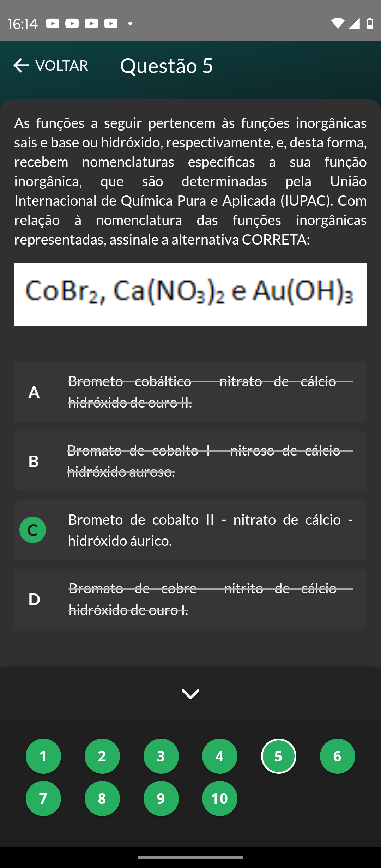Jump to question 8
The width and height of the screenshot is (381, 868).
click(x=102, y=798)
